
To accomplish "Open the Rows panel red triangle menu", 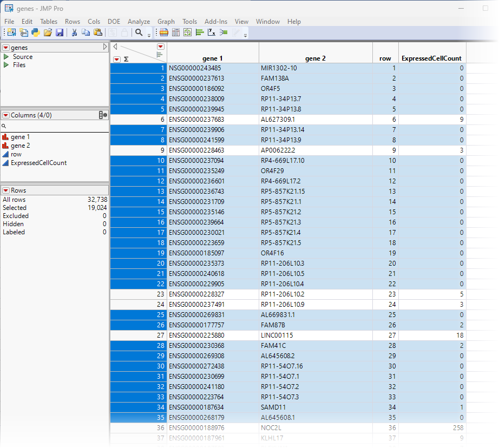I will pos(7,190).
